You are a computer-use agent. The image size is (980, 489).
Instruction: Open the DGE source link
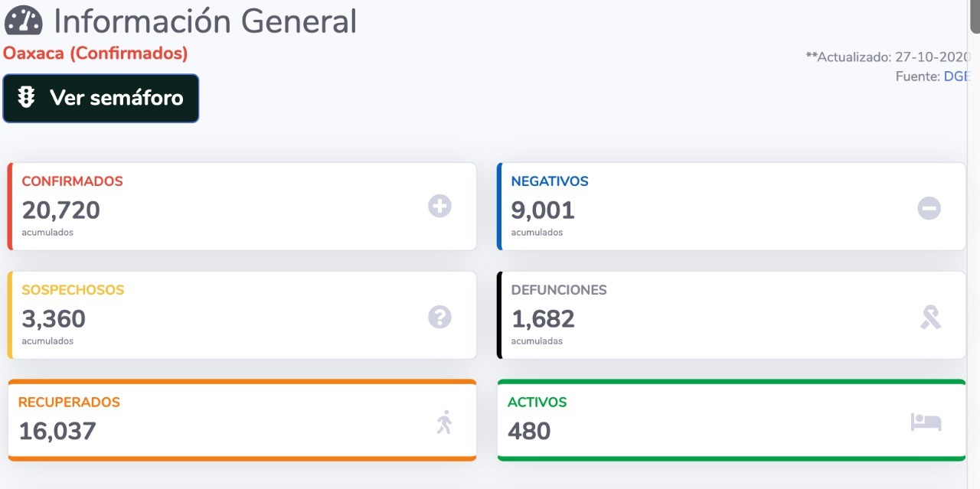[957, 77]
